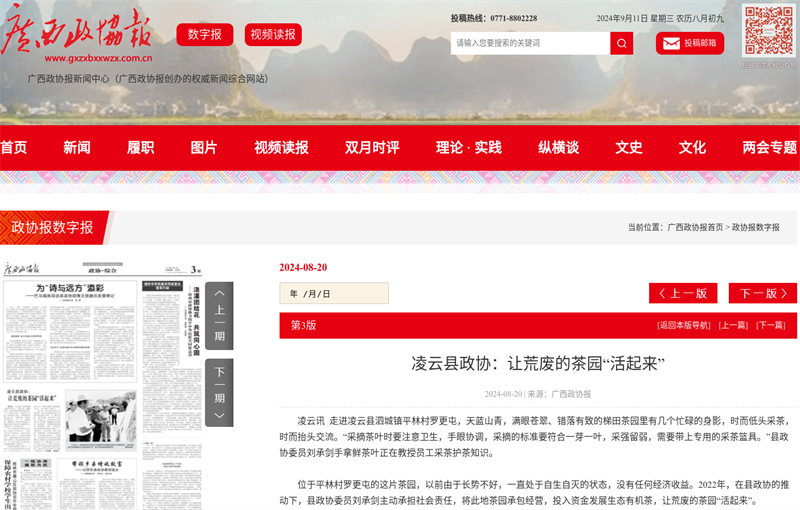The image size is (800, 510).
Task: Click the red search magnifier button
Action: point(621,43)
